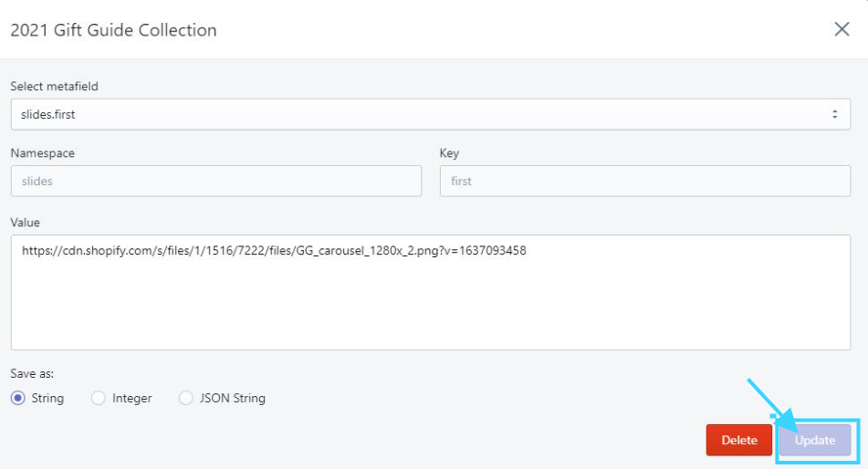This screenshot has width=868, height=469.
Task: Click the 'Save as:' label
Action: point(32,374)
